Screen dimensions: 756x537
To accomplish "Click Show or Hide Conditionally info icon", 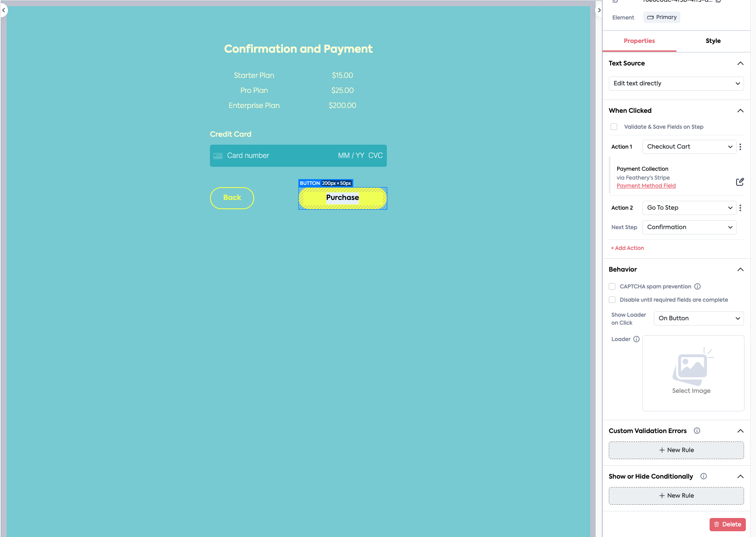I will (x=703, y=476).
